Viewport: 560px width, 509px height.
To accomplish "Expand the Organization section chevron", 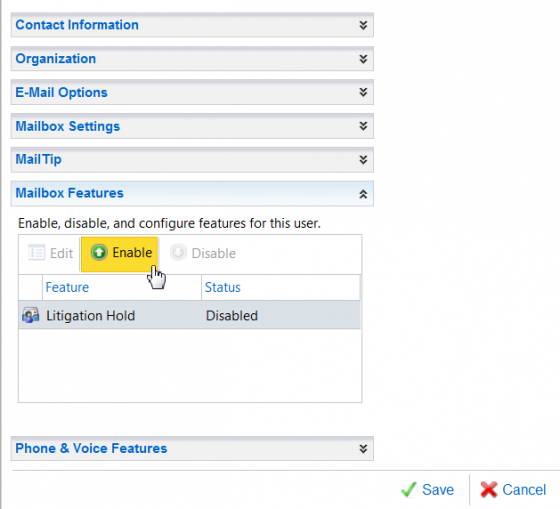I will coord(363,59).
